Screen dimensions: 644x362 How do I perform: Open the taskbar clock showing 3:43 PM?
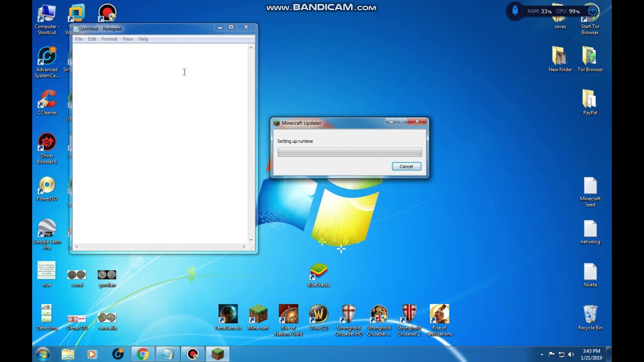591,354
